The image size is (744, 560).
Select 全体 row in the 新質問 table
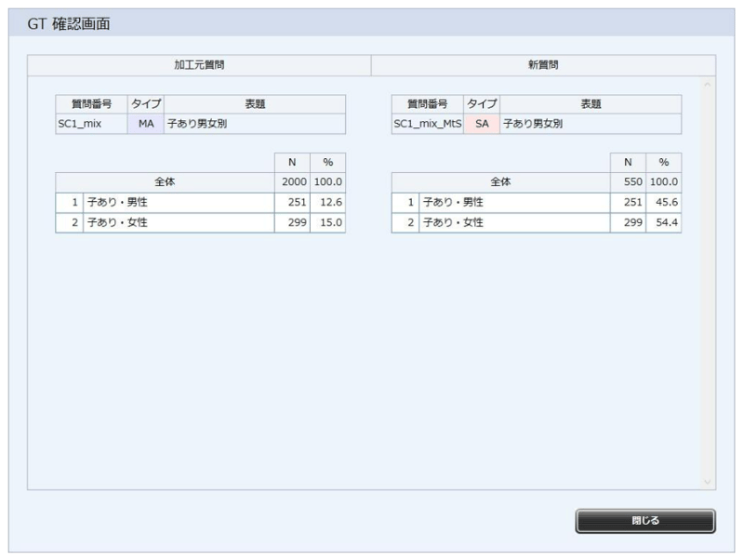tap(500, 182)
